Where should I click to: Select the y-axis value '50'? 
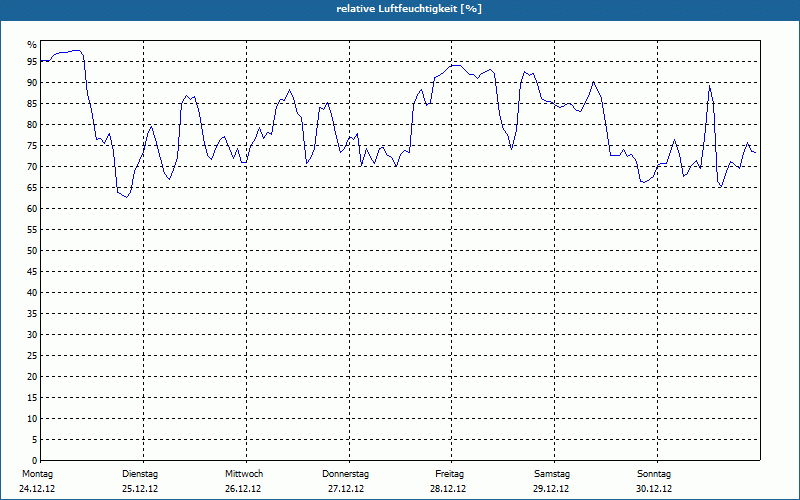click(32, 251)
